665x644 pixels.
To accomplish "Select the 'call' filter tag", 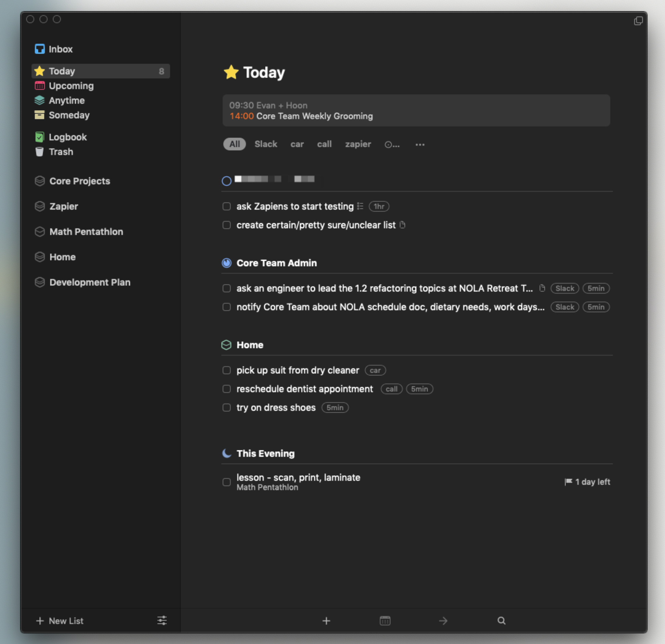I will (324, 144).
